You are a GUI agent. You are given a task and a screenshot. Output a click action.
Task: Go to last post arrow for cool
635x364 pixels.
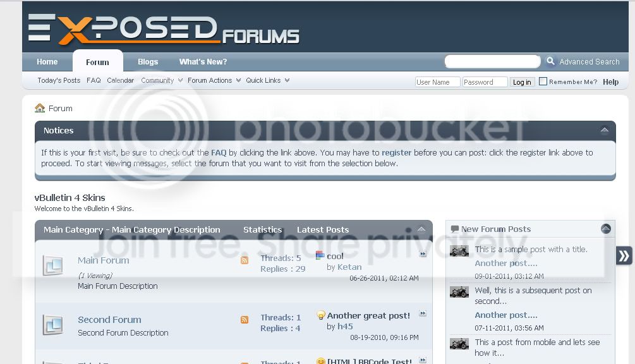pyautogui.click(x=423, y=254)
